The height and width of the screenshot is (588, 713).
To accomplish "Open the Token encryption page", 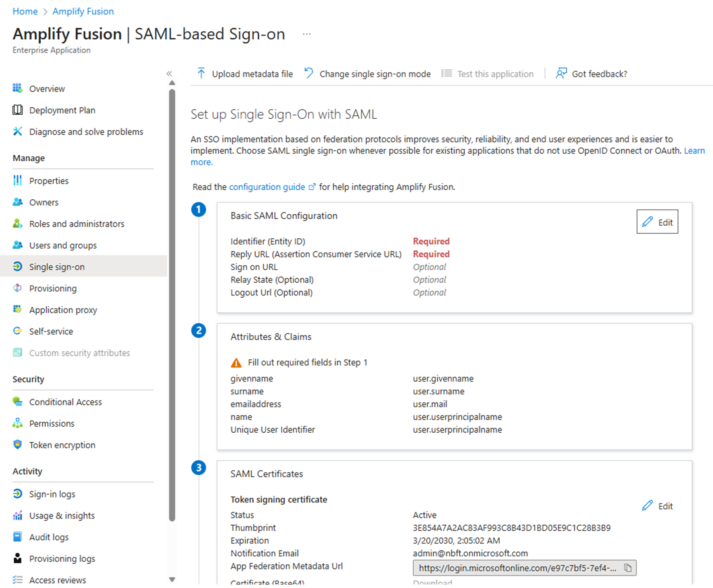I will click(62, 445).
